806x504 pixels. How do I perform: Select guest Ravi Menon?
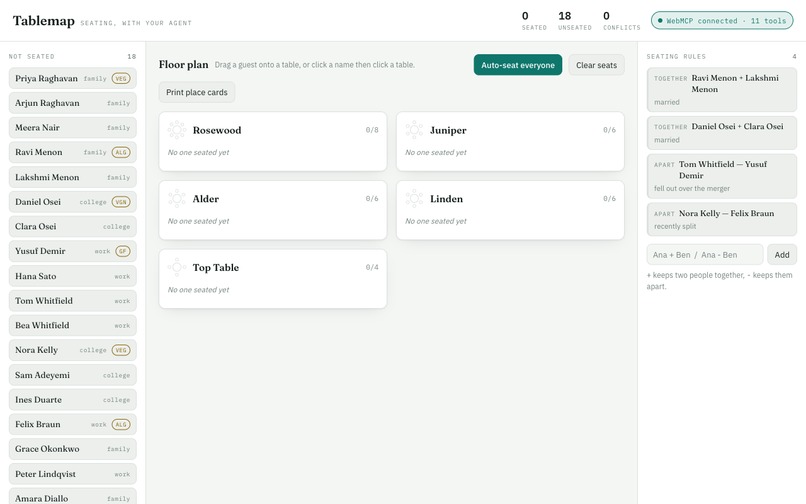(72, 152)
